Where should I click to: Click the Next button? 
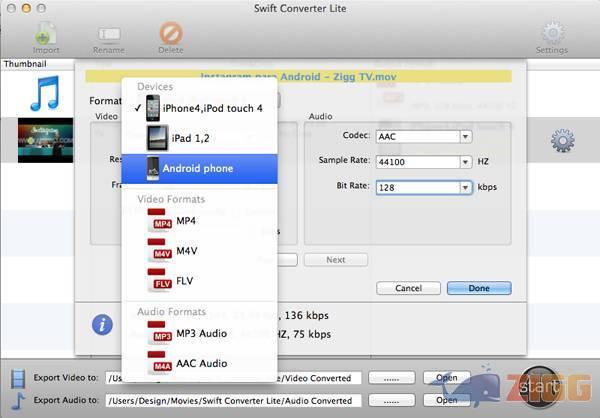click(x=336, y=260)
